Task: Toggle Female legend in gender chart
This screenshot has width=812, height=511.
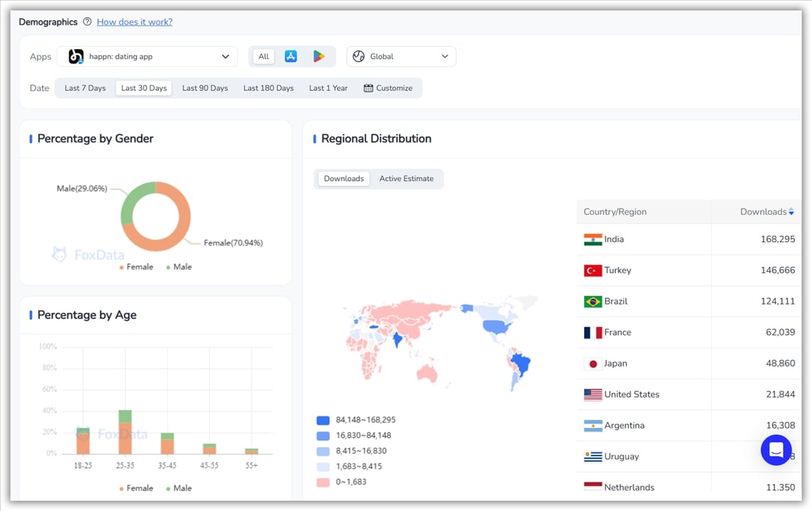Action: [x=135, y=267]
